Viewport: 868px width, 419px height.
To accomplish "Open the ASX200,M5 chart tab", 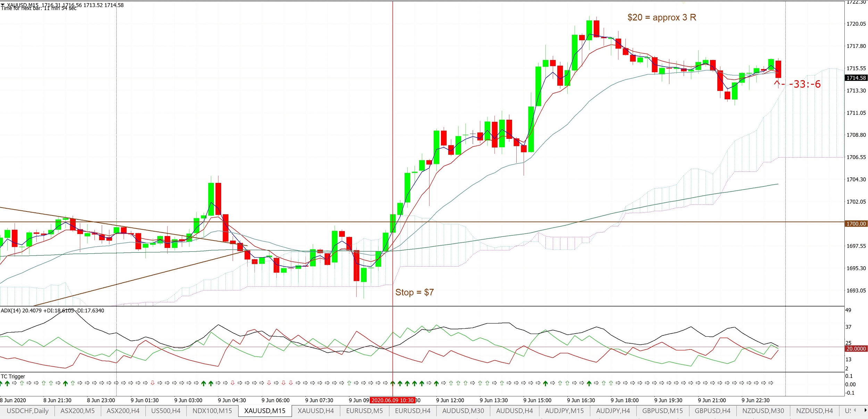I will [77, 411].
